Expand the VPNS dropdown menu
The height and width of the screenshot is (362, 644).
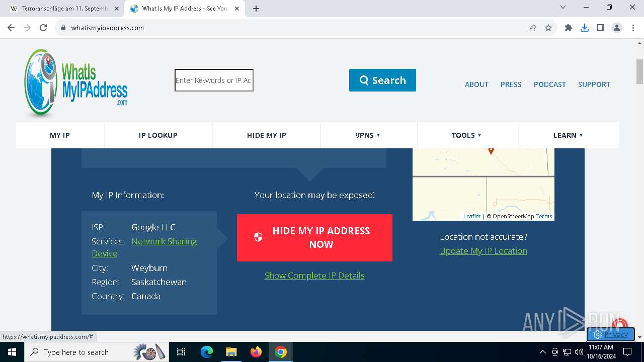click(368, 135)
